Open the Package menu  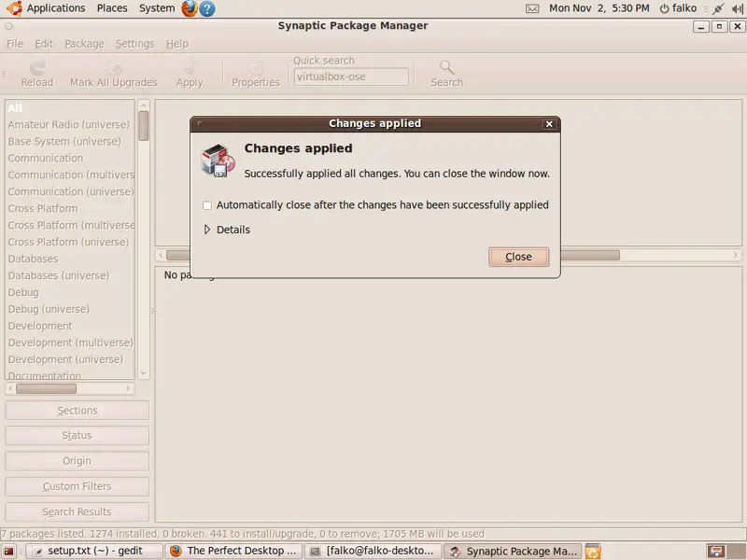point(84,44)
